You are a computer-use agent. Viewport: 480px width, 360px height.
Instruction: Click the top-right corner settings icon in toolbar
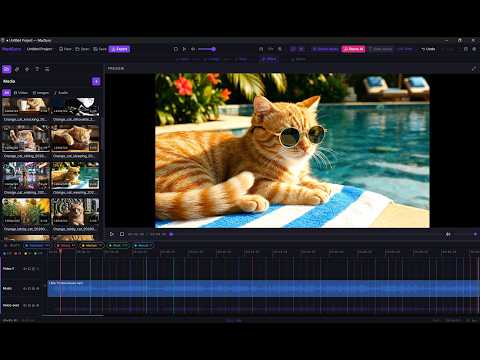[x=474, y=49]
